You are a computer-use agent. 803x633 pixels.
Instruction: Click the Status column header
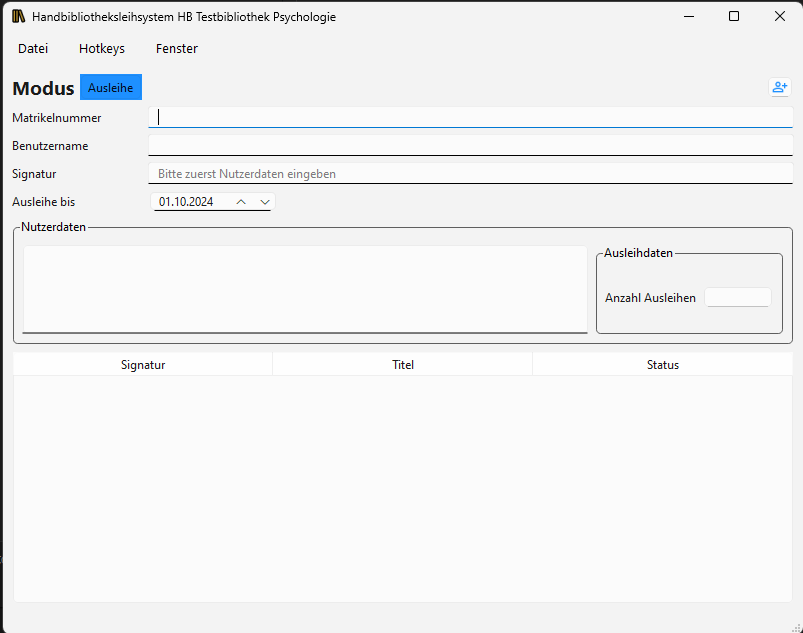click(662, 365)
